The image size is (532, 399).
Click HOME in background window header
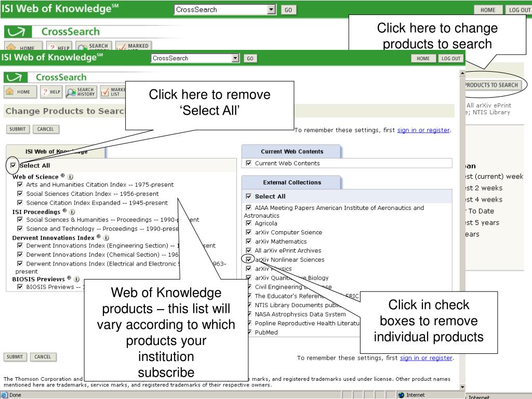[488, 10]
